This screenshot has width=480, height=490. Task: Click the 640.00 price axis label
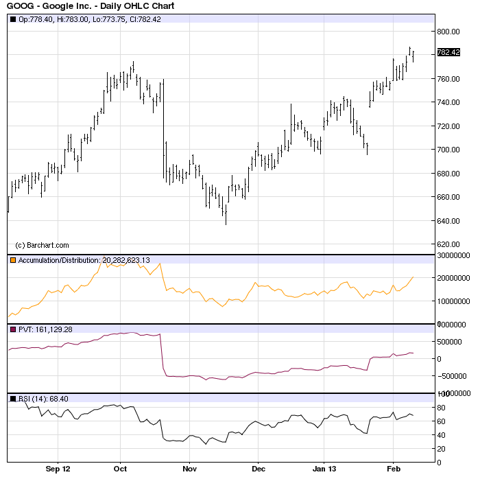448,221
